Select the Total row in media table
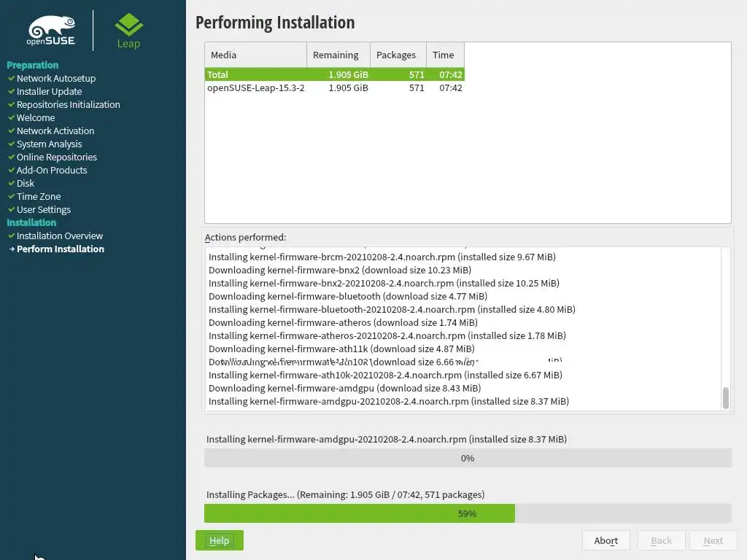The height and width of the screenshot is (560, 747). pyautogui.click(x=334, y=74)
